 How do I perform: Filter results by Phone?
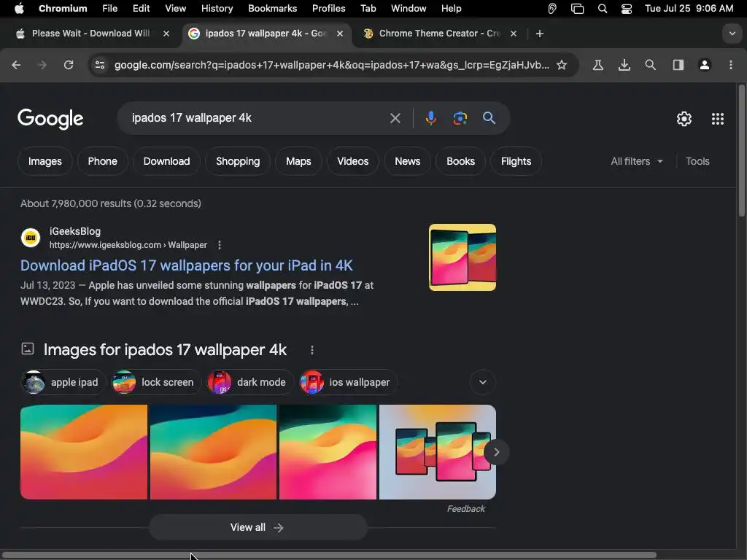tap(102, 161)
